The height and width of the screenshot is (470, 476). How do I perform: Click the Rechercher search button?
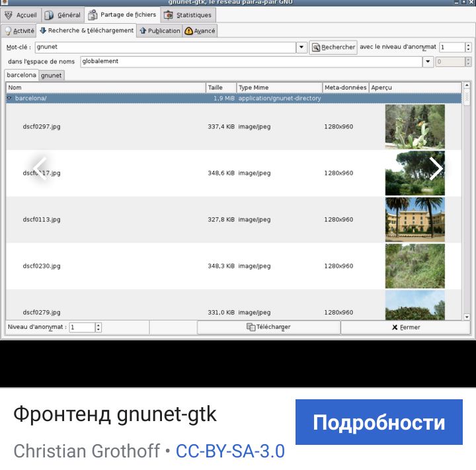click(333, 47)
